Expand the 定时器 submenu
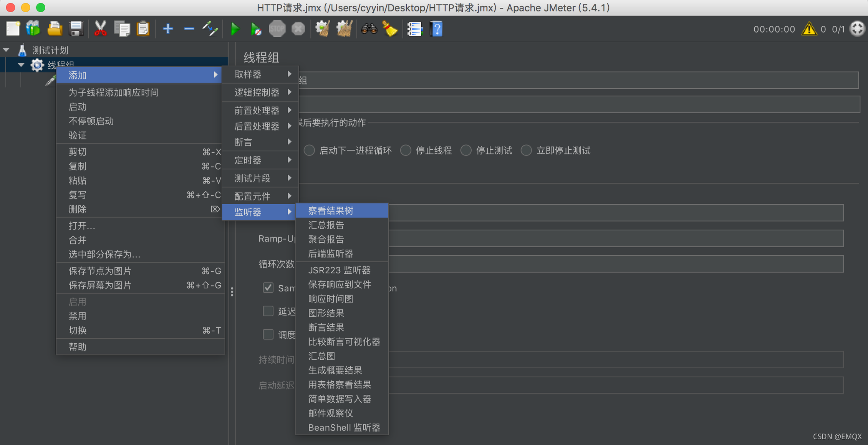 point(260,160)
